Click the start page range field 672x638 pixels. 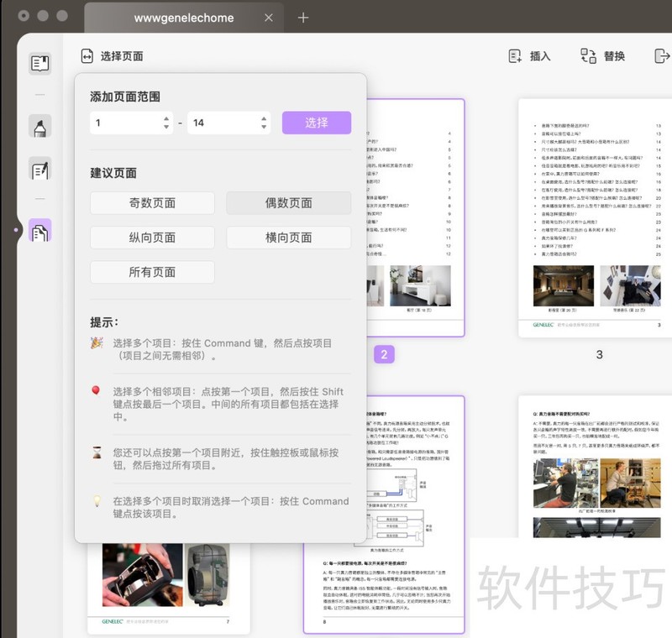click(x=124, y=123)
